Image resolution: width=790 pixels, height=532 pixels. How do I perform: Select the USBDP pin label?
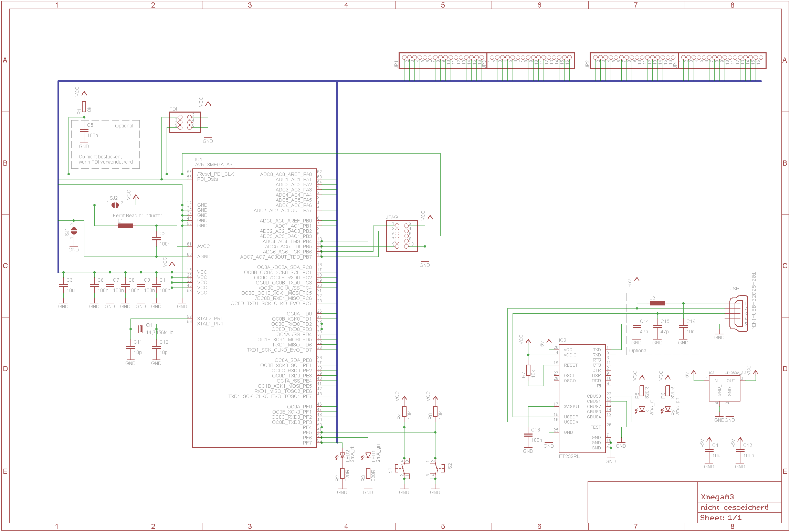tap(571, 417)
